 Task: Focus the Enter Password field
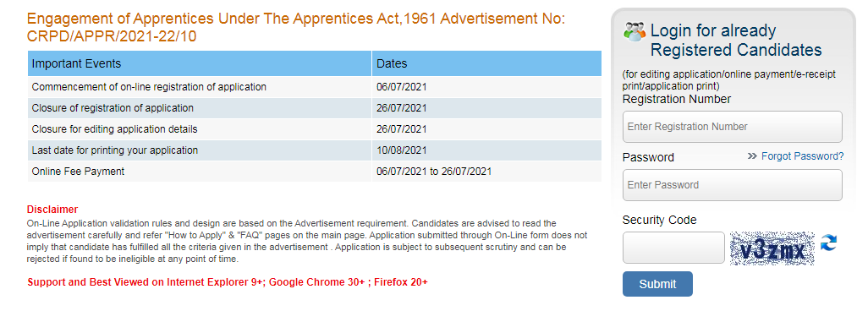(733, 185)
